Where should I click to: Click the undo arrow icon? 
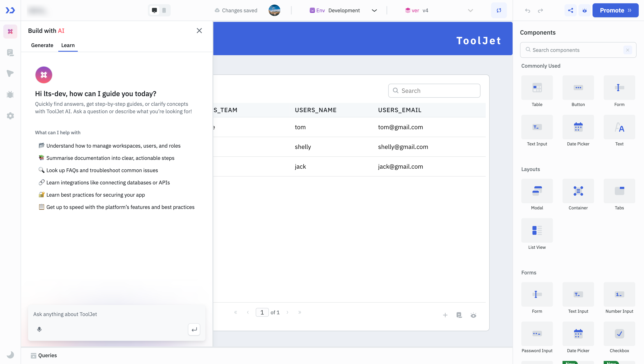pos(527,11)
